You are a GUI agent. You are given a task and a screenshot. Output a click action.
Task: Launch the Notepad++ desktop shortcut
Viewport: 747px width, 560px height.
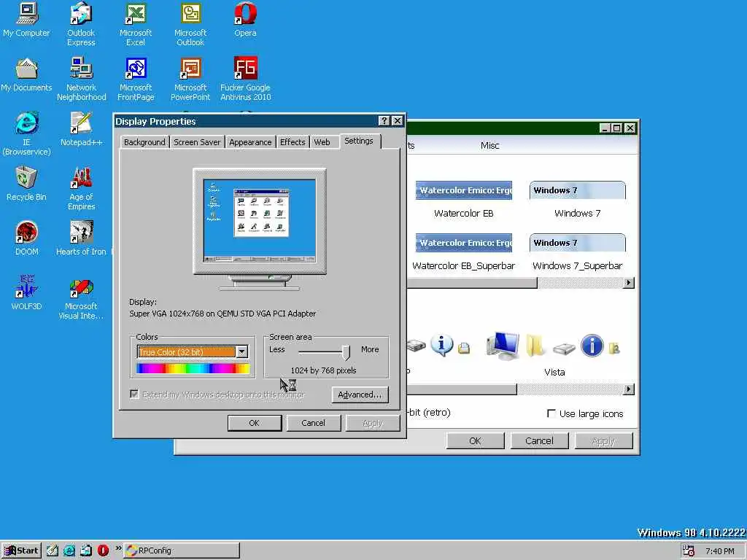pos(82,130)
